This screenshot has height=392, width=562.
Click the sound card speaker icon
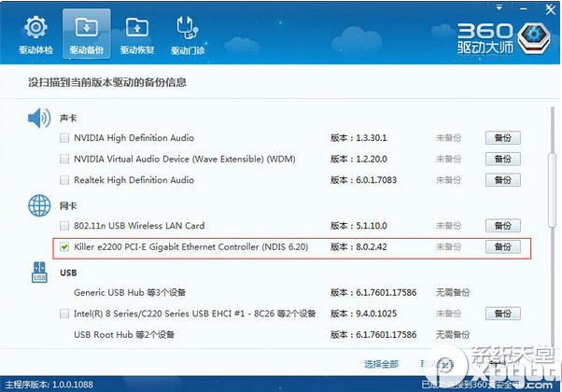tap(39, 118)
